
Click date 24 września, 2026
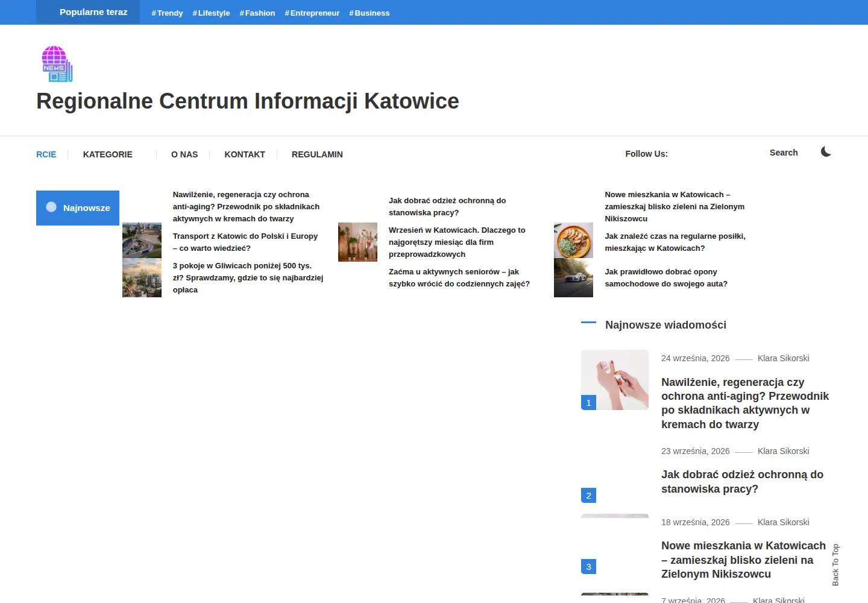[696, 358]
